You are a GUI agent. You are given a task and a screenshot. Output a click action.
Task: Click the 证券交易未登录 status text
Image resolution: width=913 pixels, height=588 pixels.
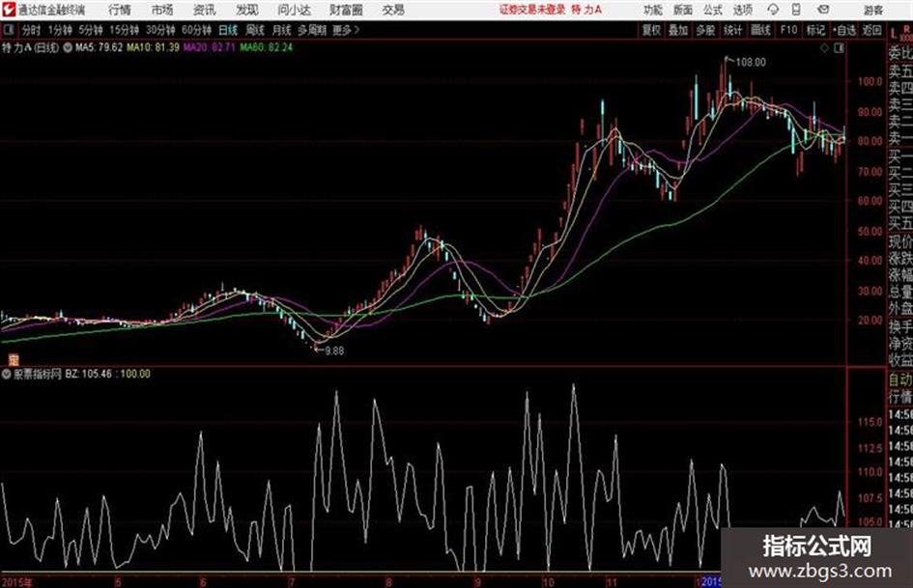tap(532, 10)
